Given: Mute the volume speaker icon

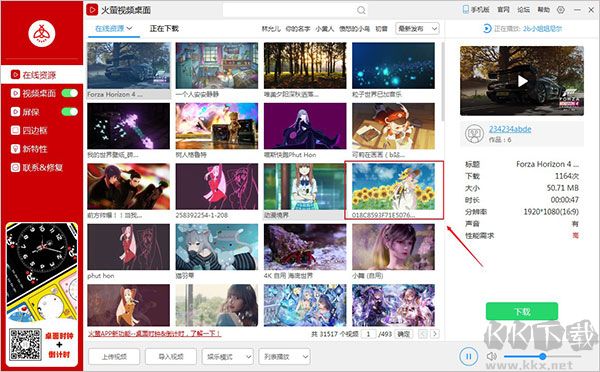Looking at the screenshot, I should pos(491,356).
